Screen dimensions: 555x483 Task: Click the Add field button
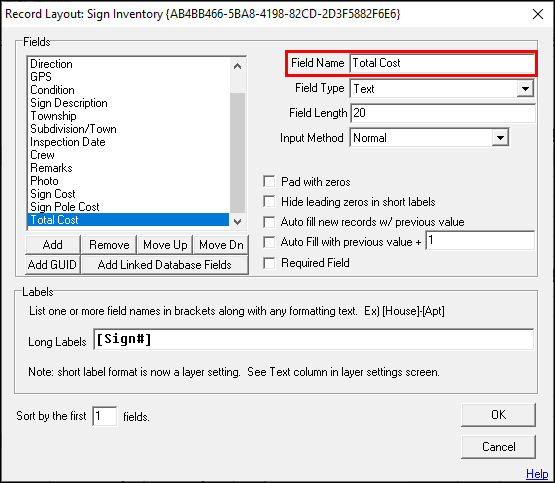(53, 245)
